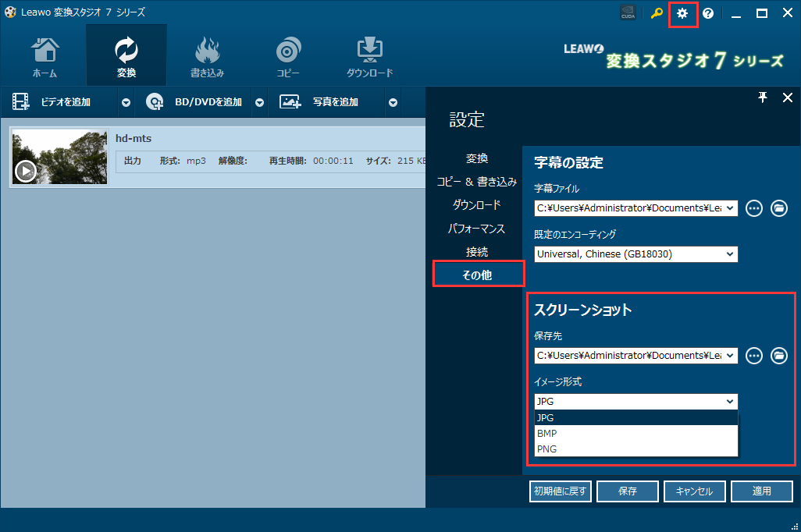The width and height of the screenshot is (801, 532).
Task: Play the hd-mts video thumbnail
Action: click(x=26, y=171)
